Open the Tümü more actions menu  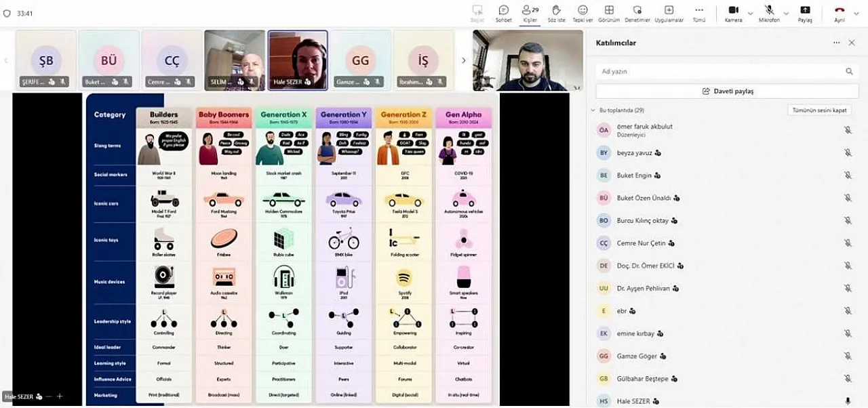click(698, 12)
